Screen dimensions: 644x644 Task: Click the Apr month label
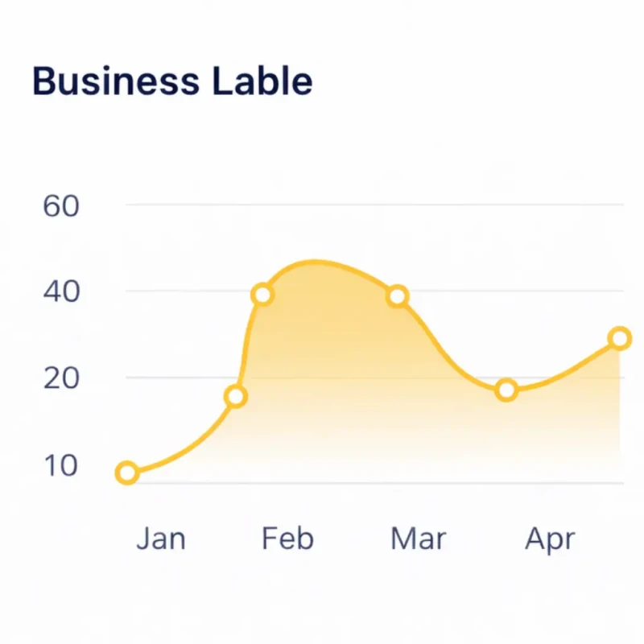[550, 539]
